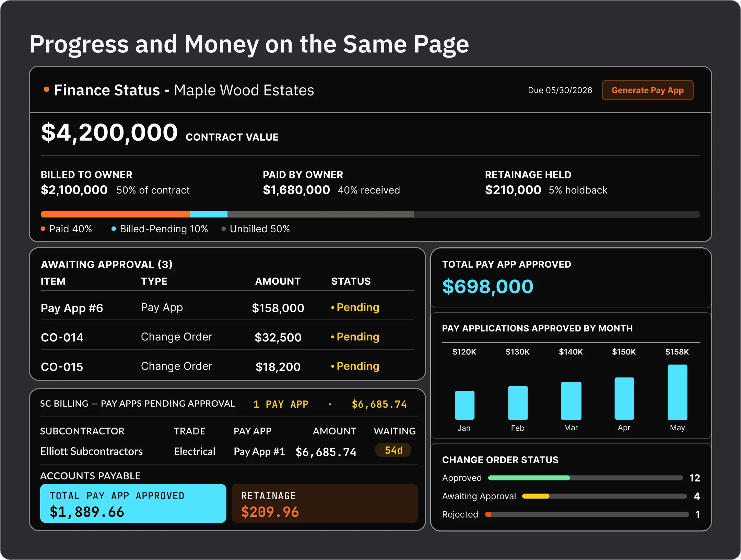This screenshot has height=560, width=741.
Task: Click the $18,200 amount cell
Action: [278, 367]
